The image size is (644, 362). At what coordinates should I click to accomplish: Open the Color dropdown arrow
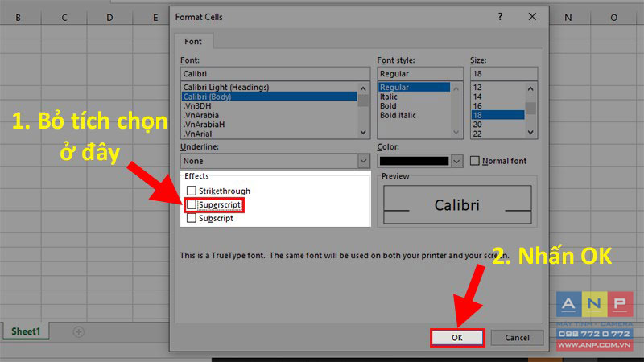tap(456, 162)
